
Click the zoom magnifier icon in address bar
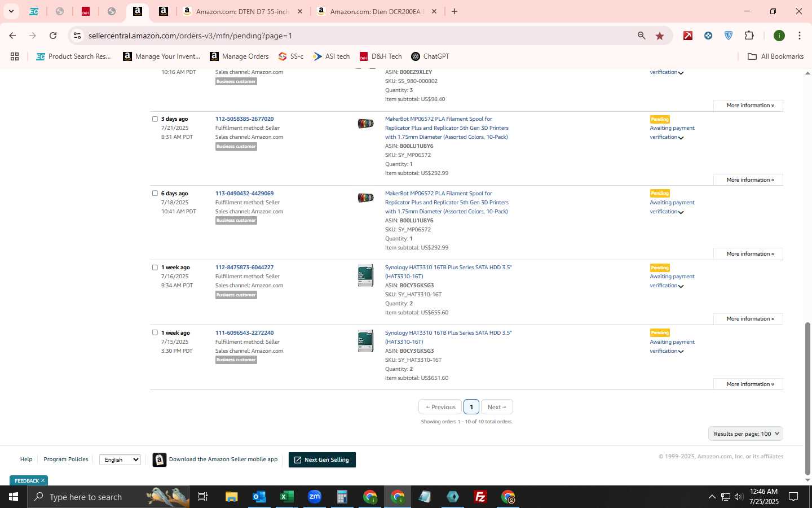pyautogui.click(x=641, y=36)
